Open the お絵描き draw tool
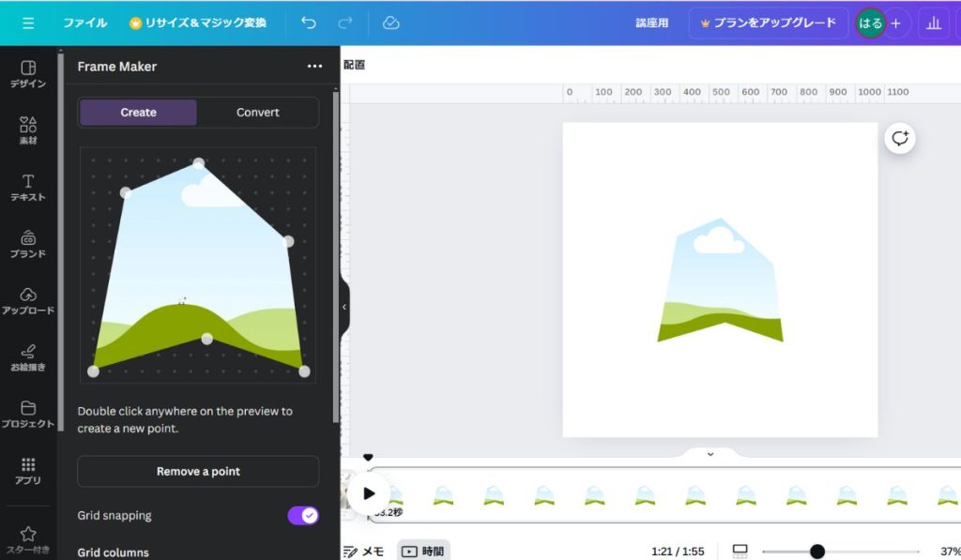The height and width of the screenshot is (560, 961). 28,357
